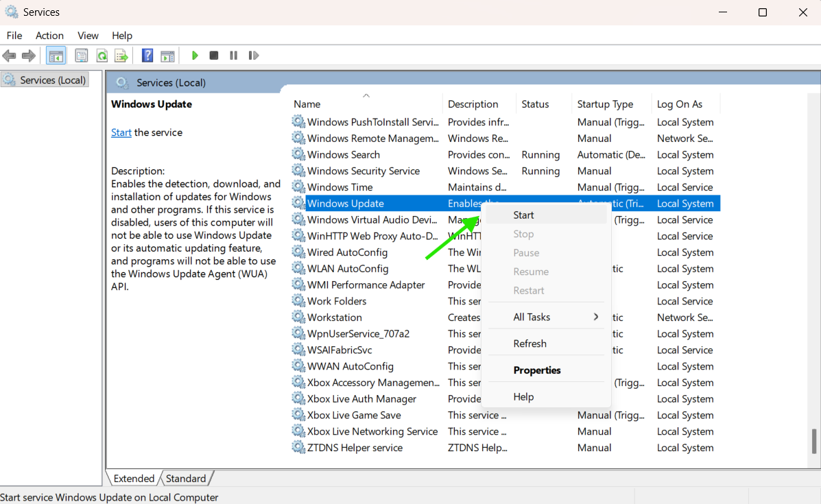The width and height of the screenshot is (821, 504).
Task: Click the gear icon beside Windows Time
Action: point(298,187)
